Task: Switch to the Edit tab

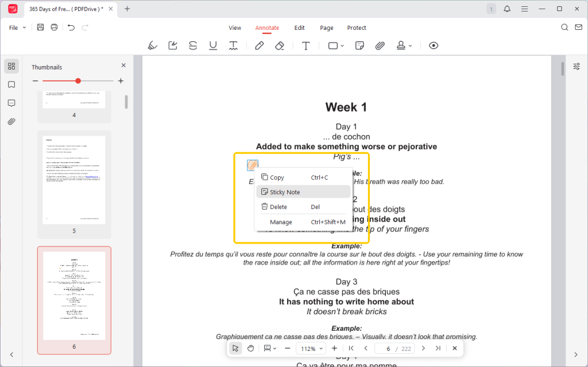Action: click(x=299, y=28)
